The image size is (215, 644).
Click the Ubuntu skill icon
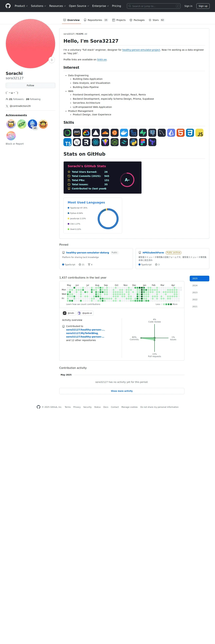click(x=115, y=133)
